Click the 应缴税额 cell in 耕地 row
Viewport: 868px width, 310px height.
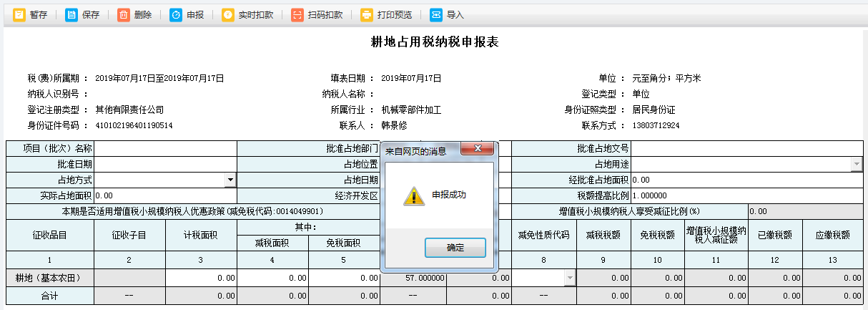click(x=832, y=277)
